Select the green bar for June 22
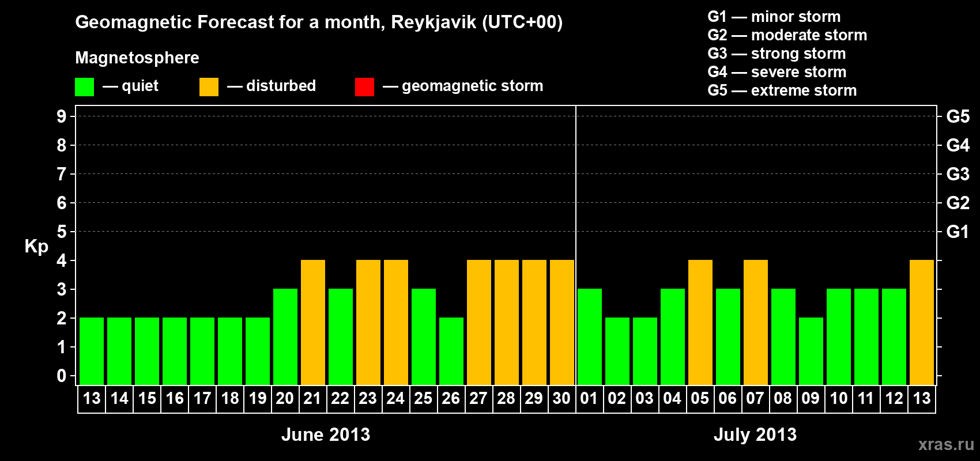This screenshot has width=980, height=461. (341, 337)
